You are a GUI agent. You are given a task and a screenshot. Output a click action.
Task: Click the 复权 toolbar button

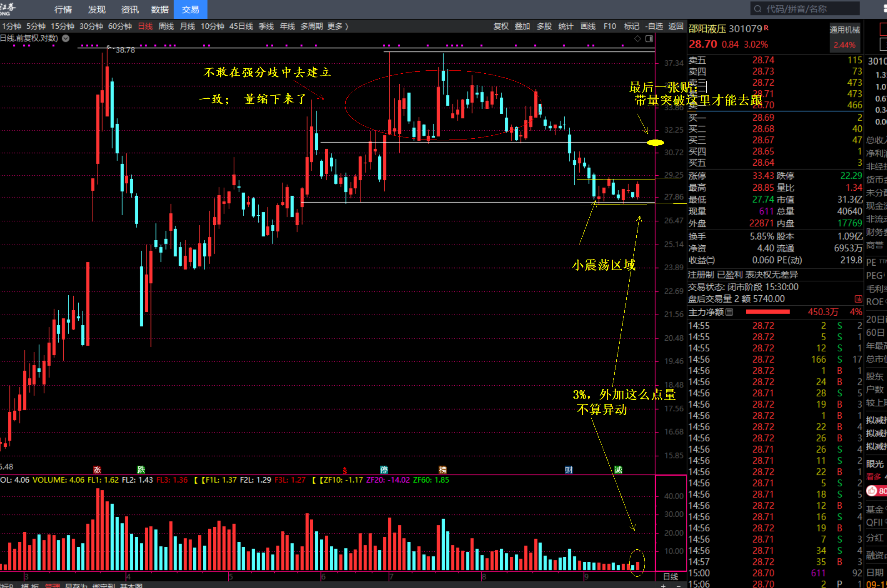coord(501,26)
